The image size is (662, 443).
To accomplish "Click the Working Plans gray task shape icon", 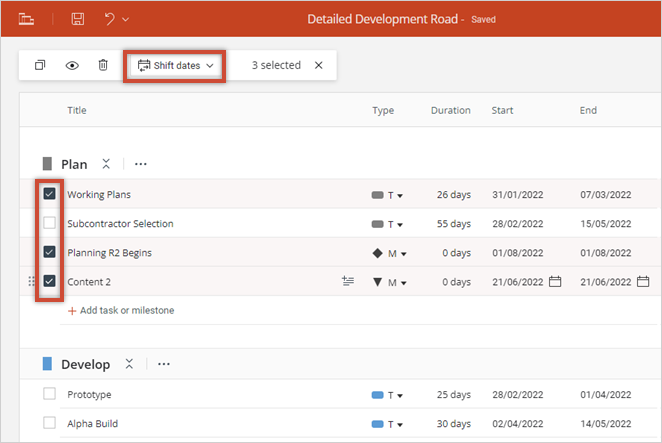I will click(377, 195).
